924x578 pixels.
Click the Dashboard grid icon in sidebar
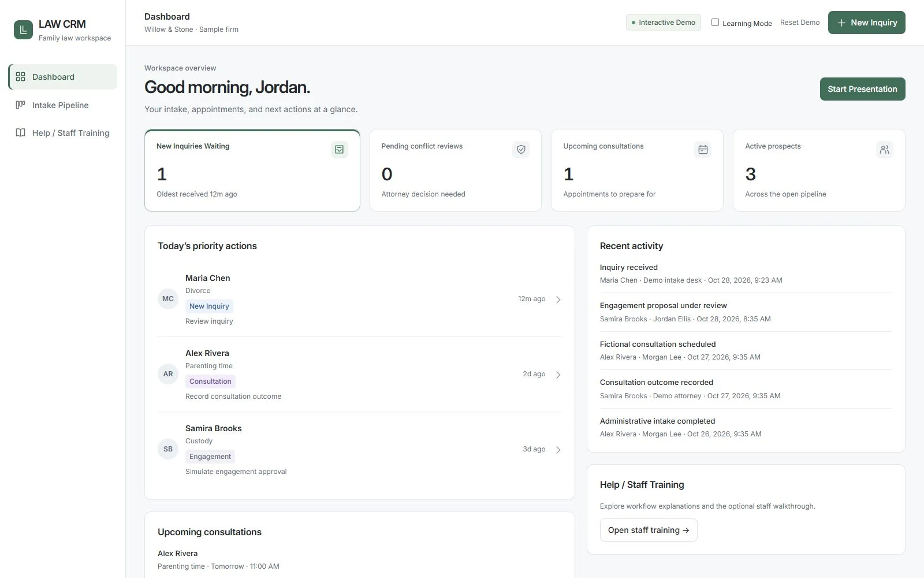[x=21, y=77]
